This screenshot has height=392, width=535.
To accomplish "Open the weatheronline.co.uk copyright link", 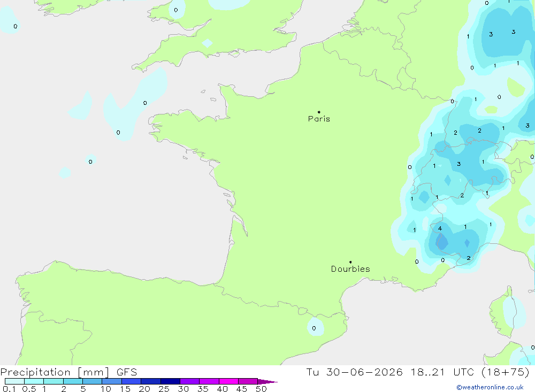I will tap(490, 387).
